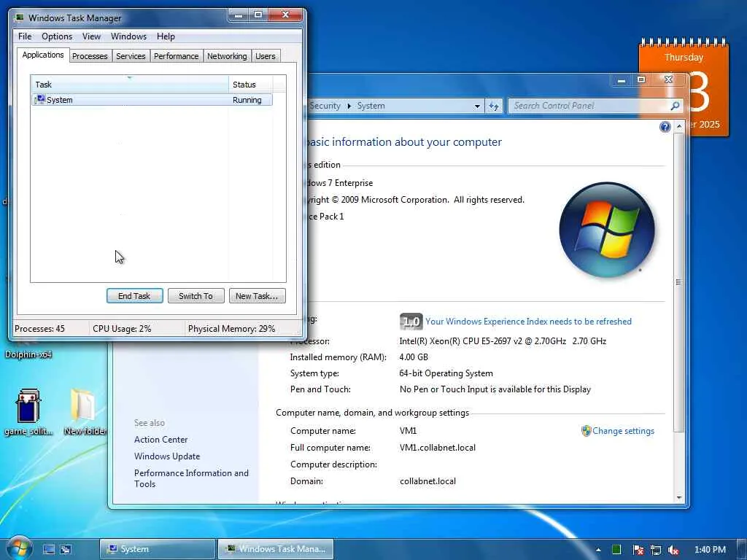This screenshot has height=560, width=747.
Task: Switch to the Performance tab
Action: click(177, 56)
